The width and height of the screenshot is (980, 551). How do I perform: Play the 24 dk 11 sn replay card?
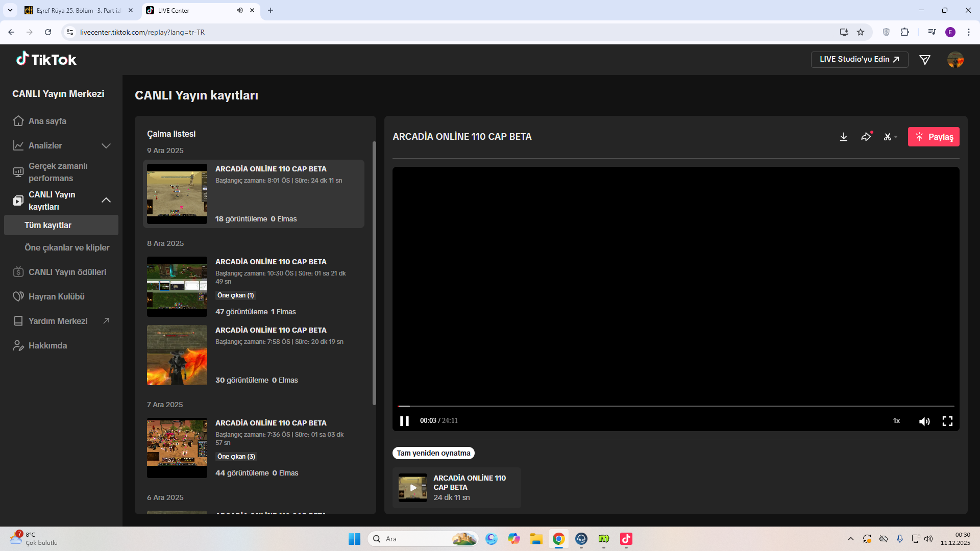pos(457,488)
